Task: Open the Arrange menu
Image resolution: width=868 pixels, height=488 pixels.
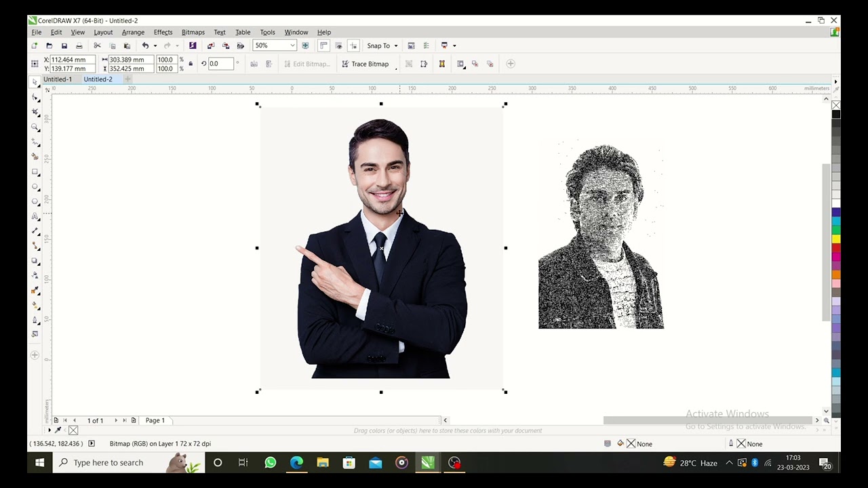Action: pos(133,32)
